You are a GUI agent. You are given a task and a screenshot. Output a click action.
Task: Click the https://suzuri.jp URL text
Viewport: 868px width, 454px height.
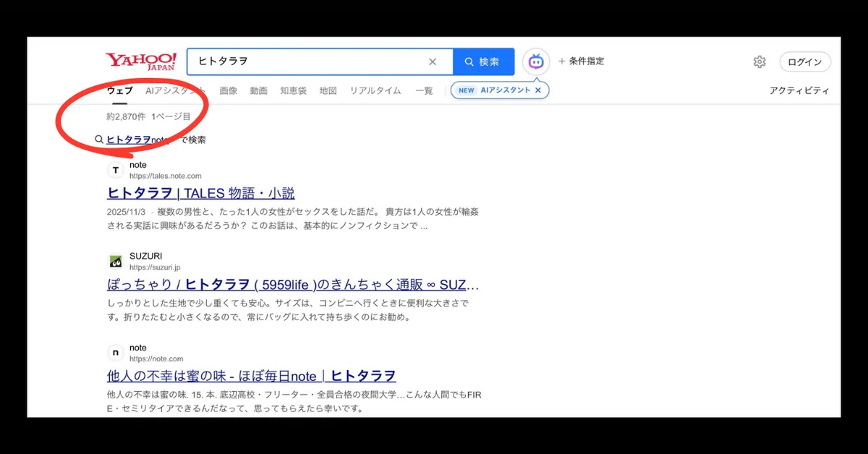[x=155, y=267]
